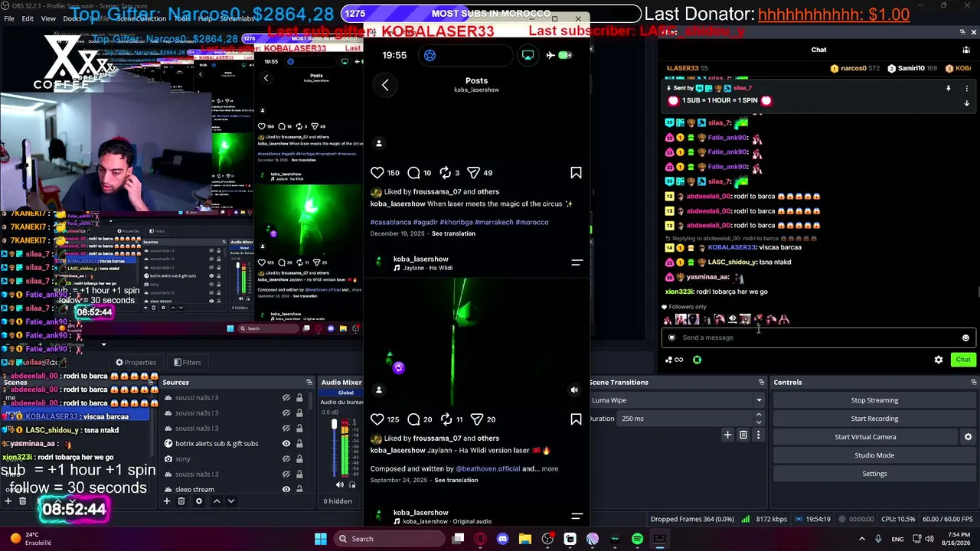Open chat settings gear icon
Screen dimensions: 980x551
pyautogui.click(x=939, y=360)
